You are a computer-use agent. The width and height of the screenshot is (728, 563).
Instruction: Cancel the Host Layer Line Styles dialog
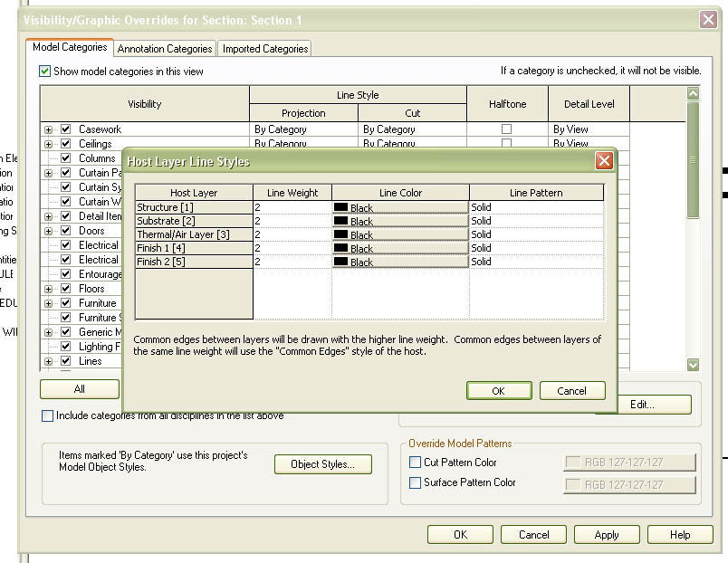pos(571,391)
